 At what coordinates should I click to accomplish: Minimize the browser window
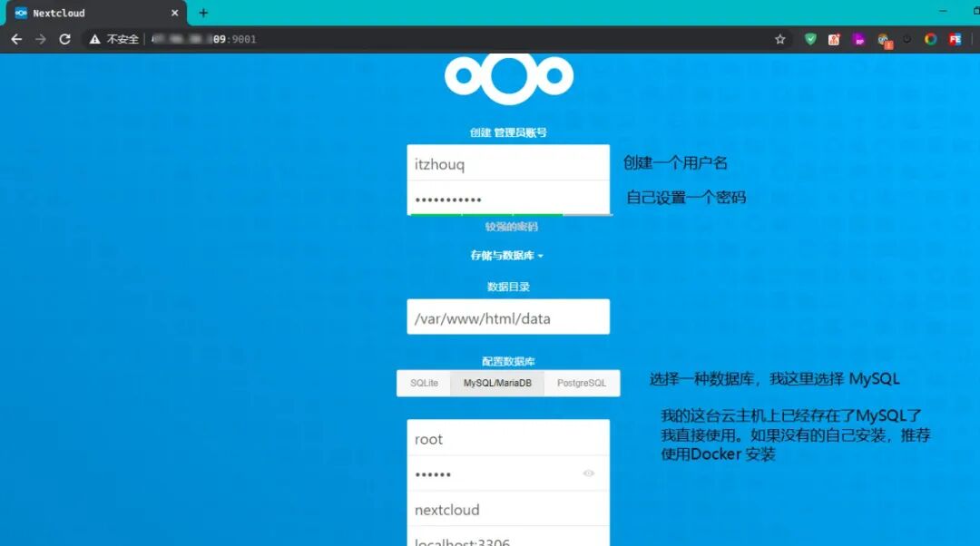943,11
